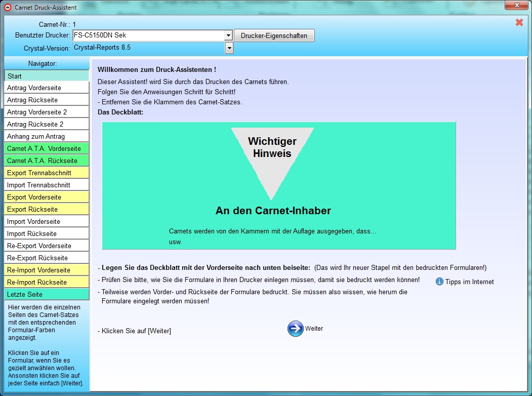Click the Carnet app icon in title bar
Viewport: 532px width, 396px height.
click(x=8, y=8)
